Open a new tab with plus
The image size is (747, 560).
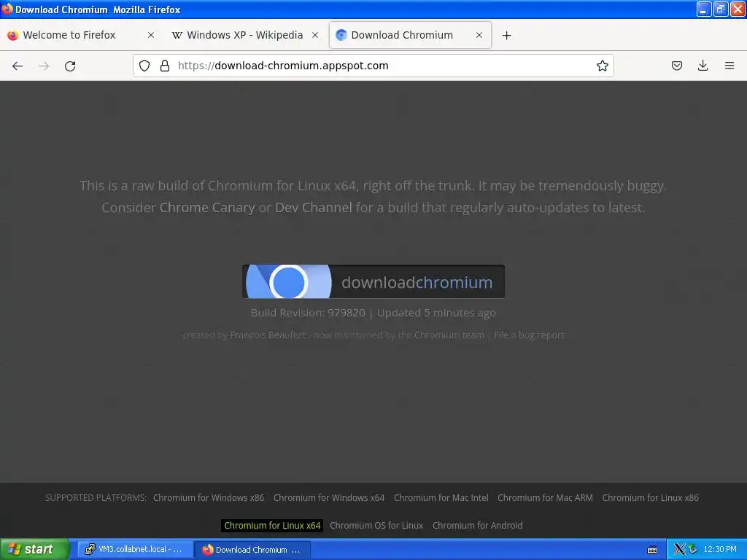(x=506, y=35)
